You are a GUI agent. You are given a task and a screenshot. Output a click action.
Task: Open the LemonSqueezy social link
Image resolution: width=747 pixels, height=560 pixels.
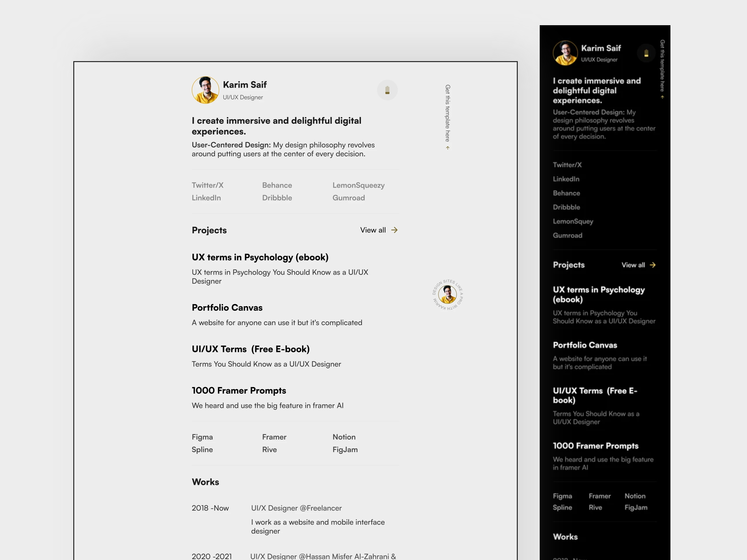(x=358, y=185)
